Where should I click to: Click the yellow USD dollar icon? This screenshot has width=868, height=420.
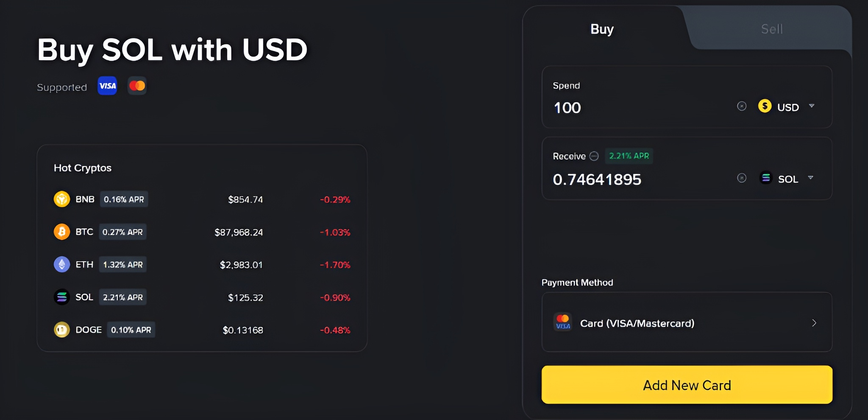[x=765, y=106]
